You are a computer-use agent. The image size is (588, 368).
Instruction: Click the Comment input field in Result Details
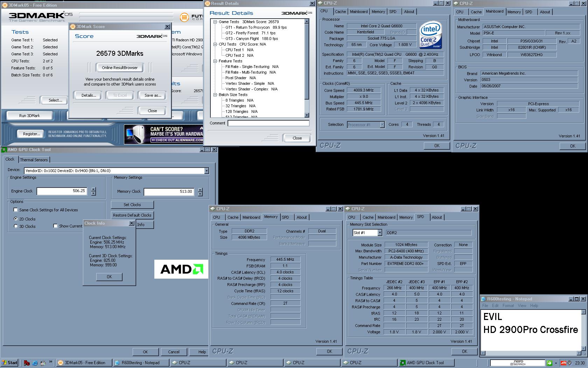268,123
